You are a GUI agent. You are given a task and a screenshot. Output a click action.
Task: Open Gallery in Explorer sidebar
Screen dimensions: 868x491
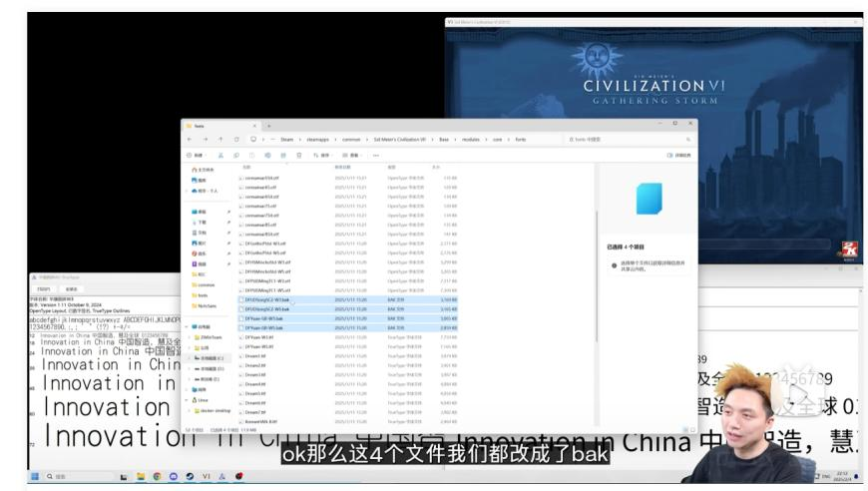coord(199,181)
